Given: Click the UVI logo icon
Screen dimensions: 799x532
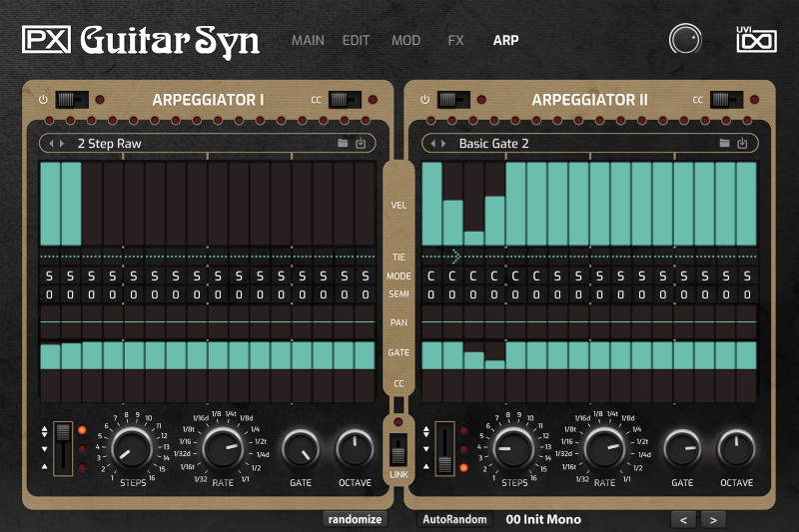Looking at the screenshot, I should pyautogui.click(x=756, y=39).
